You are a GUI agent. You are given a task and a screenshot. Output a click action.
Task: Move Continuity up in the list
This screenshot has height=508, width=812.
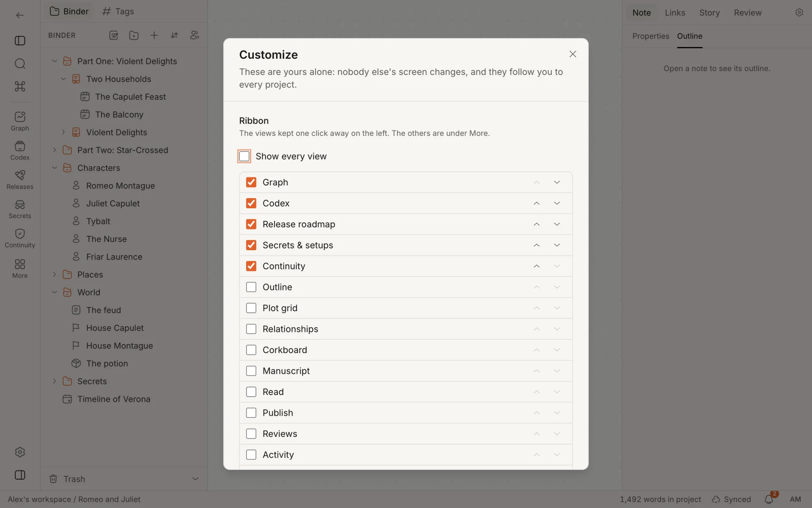pyautogui.click(x=536, y=266)
